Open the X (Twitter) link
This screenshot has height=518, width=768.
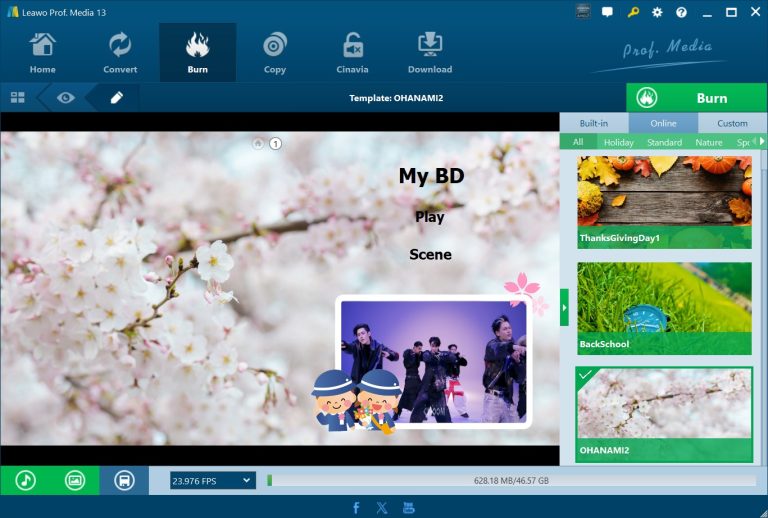[x=382, y=508]
